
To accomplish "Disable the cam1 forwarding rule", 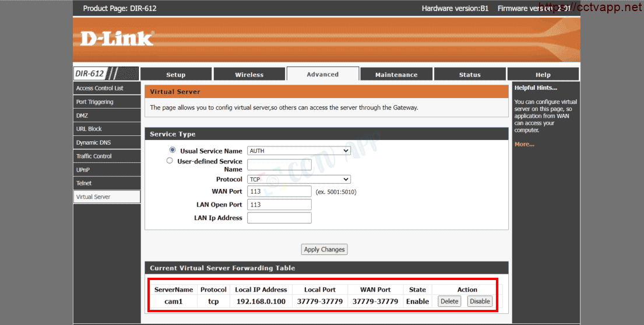I will click(480, 301).
